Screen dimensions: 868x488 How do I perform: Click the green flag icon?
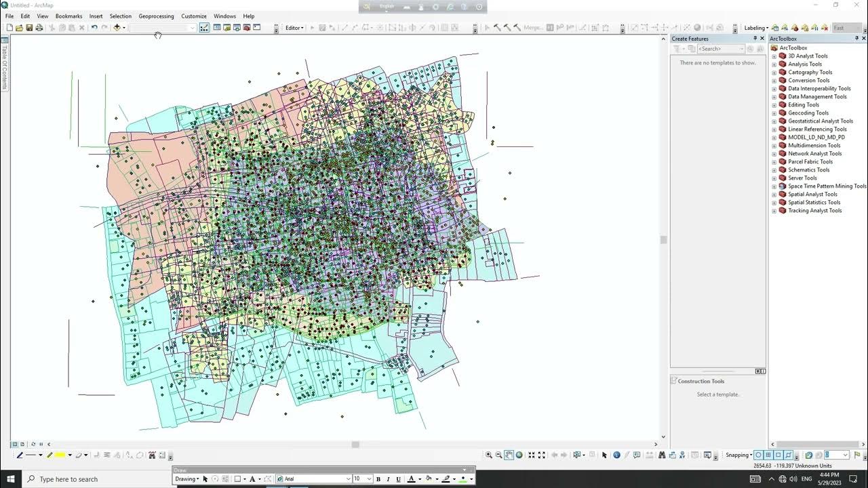point(857,455)
